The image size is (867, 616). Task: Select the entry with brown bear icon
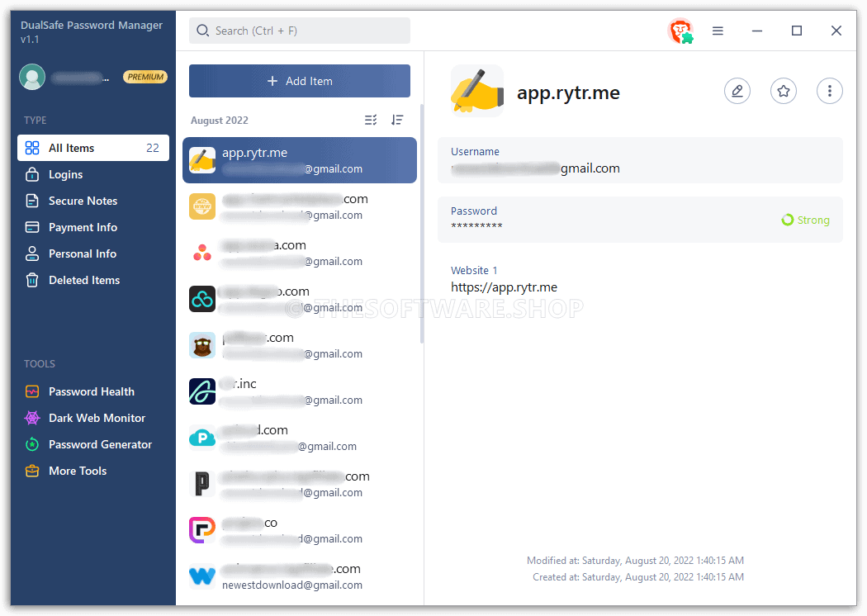point(299,345)
